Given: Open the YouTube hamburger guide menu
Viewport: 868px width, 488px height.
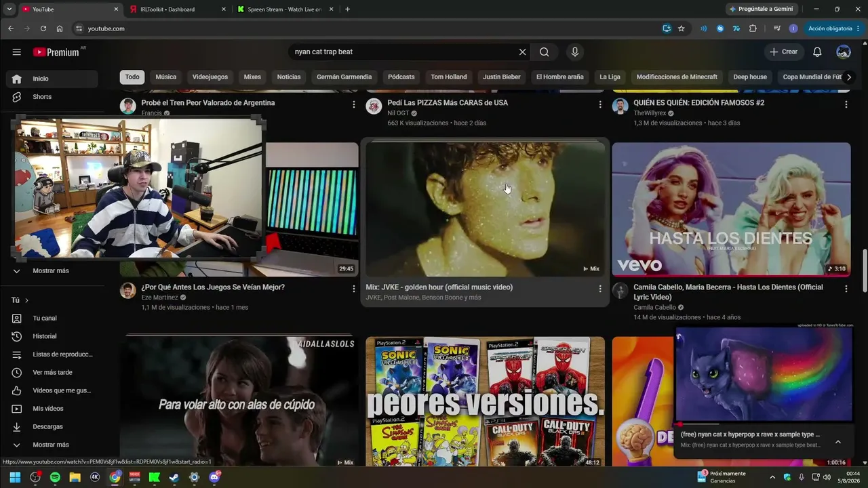Looking at the screenshot, I should coord(16,52).
